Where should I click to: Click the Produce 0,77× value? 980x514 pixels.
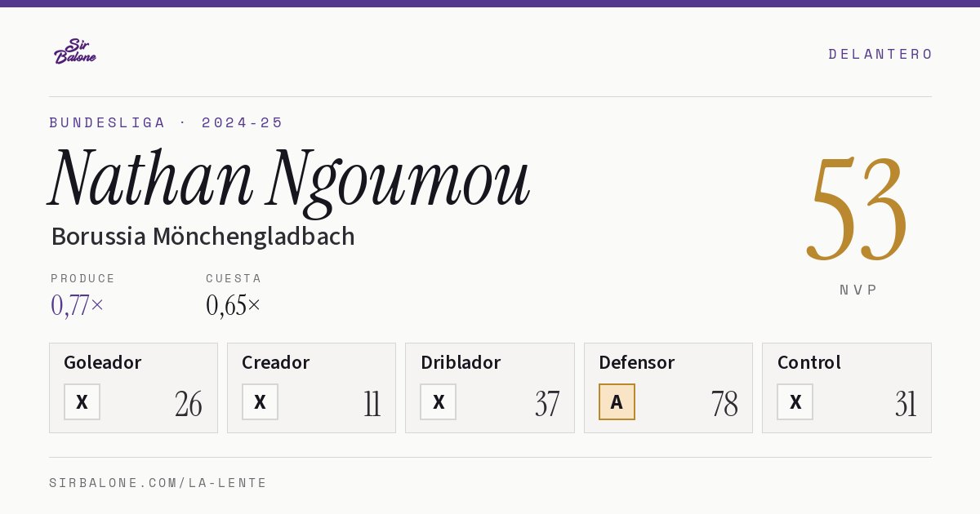click(x=78, y=305)
